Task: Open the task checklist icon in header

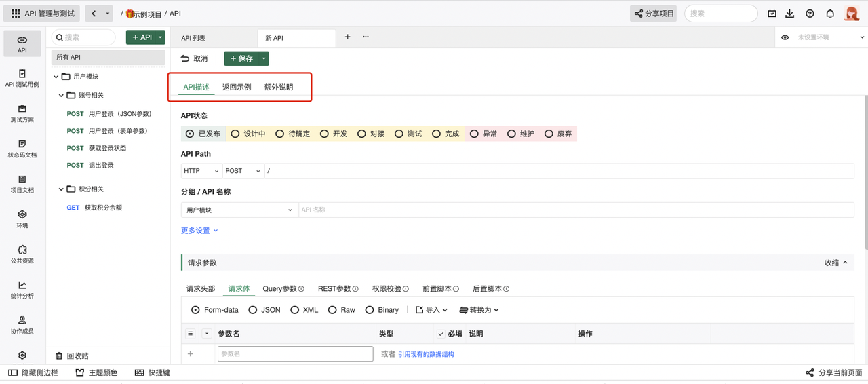Action: [772, 14]
